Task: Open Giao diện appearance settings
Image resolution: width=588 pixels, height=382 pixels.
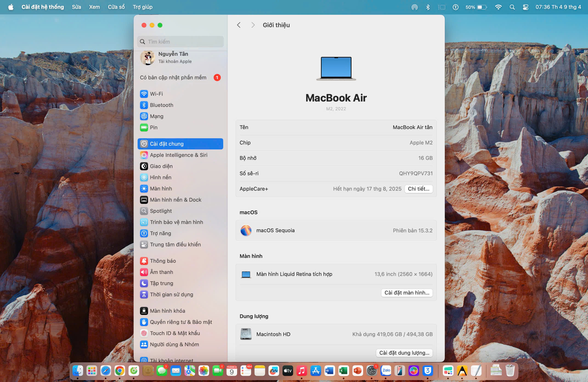Action: (180, 166)
